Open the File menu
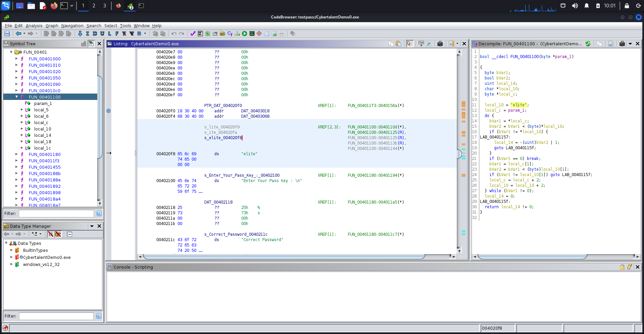Screen dimensions: 644x334 (8, 25)
